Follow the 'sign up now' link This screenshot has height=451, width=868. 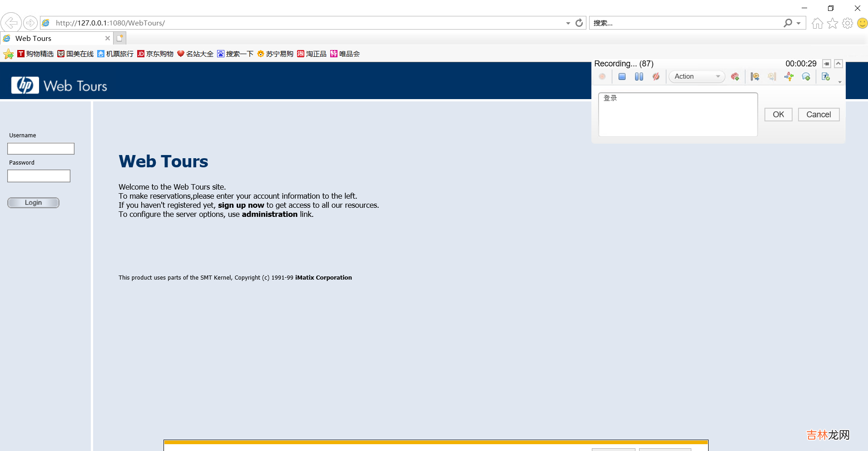click(x=241, y=205)
